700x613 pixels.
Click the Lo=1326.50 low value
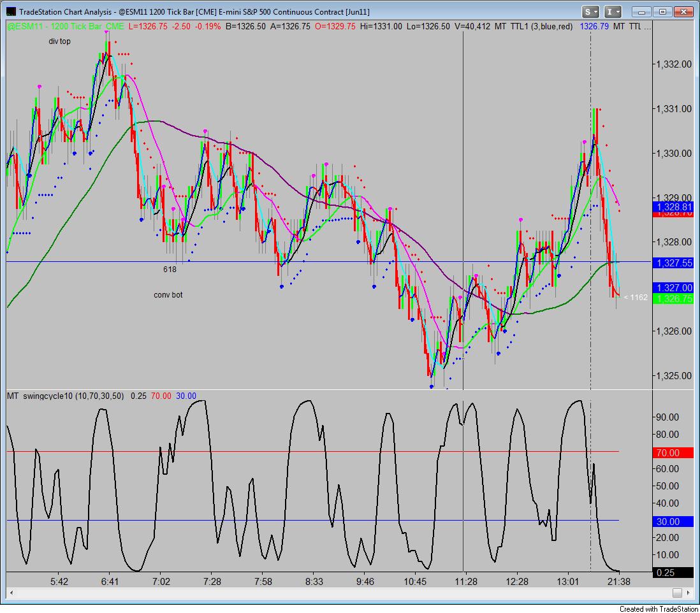tap(428, 26)
